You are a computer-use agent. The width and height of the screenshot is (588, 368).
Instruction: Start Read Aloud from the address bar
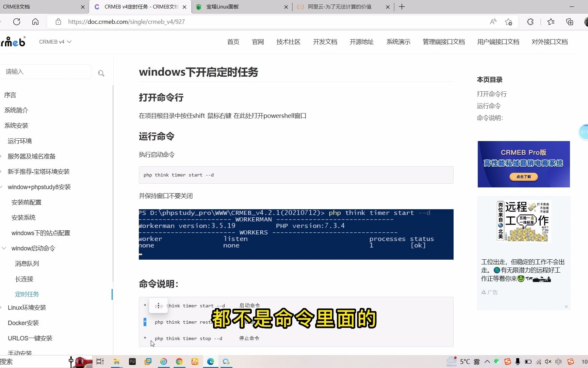[492, 21]
